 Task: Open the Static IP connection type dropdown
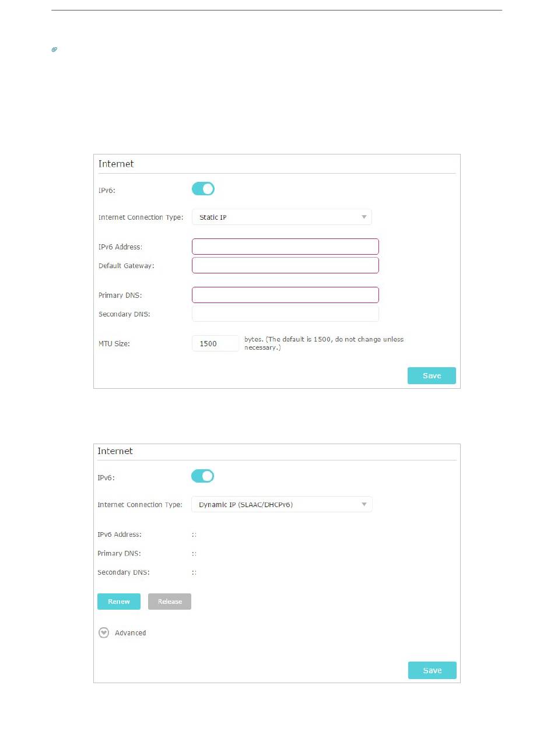pos(282,217)
